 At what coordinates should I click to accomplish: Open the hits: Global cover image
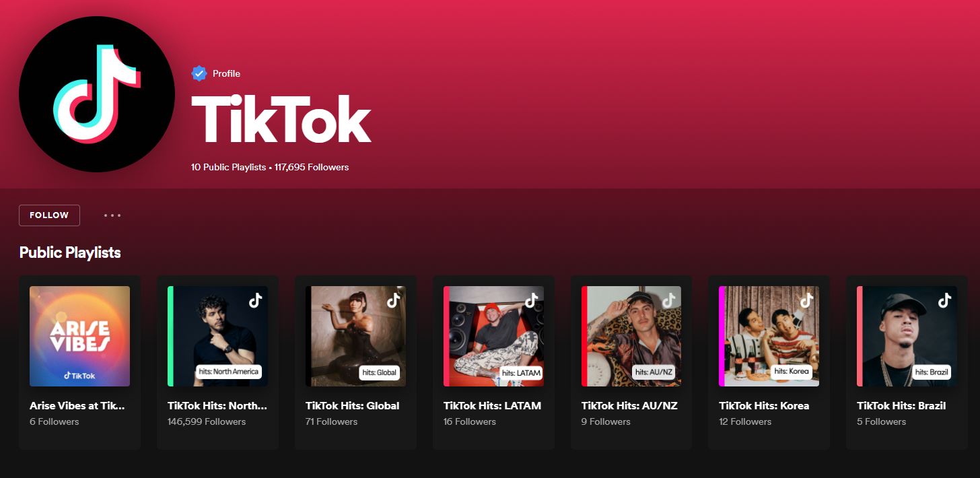pyautogui.click(x=355, y=336)
